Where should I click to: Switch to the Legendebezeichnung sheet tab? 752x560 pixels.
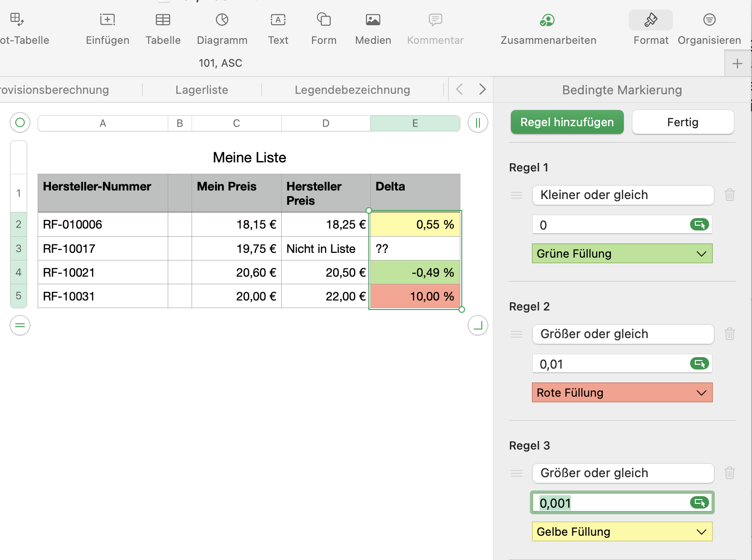click(352, 90)
